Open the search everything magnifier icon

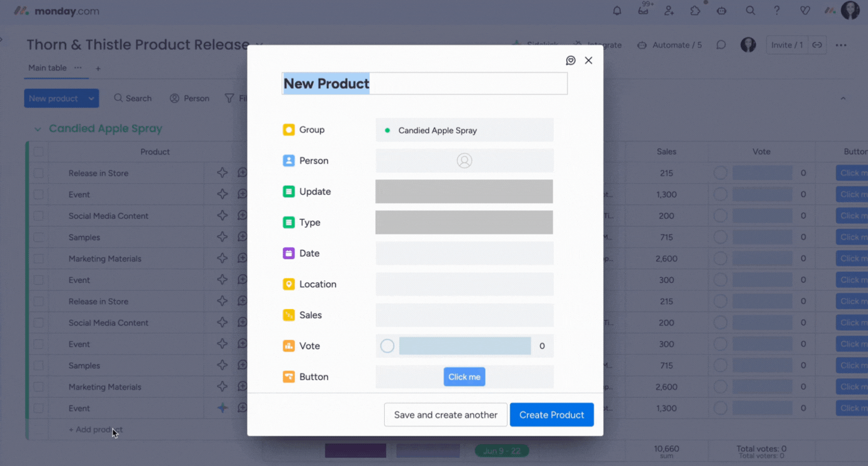click(750, 11)
